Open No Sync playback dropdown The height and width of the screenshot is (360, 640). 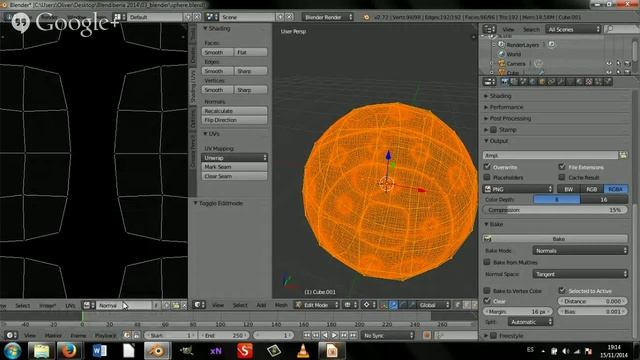tap(388, 335)
